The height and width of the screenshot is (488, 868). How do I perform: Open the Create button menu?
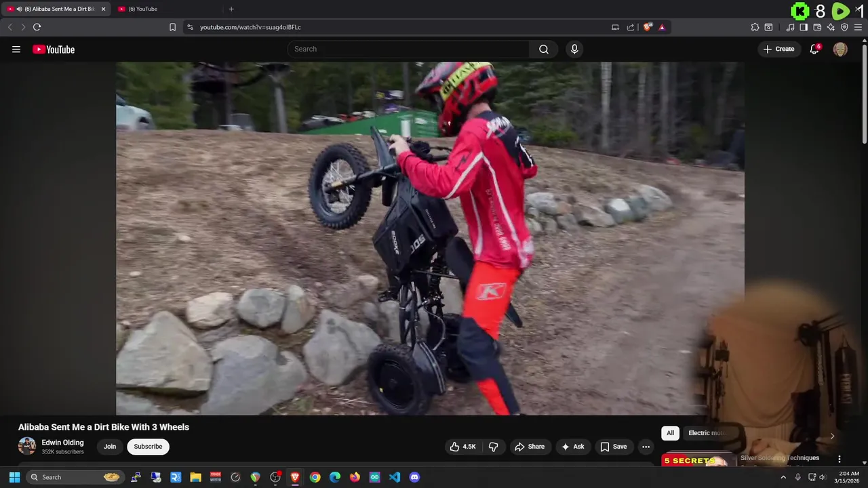point(778,49)
